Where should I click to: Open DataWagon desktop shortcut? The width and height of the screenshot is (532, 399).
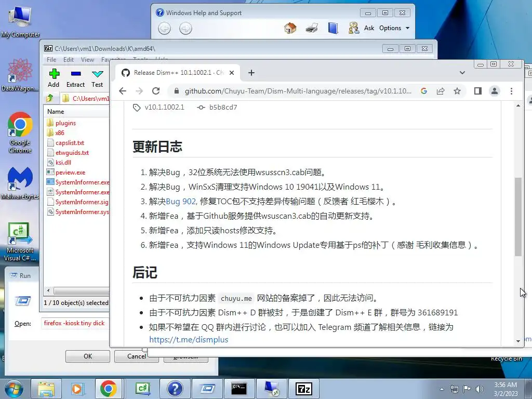[x=20, y=75]
